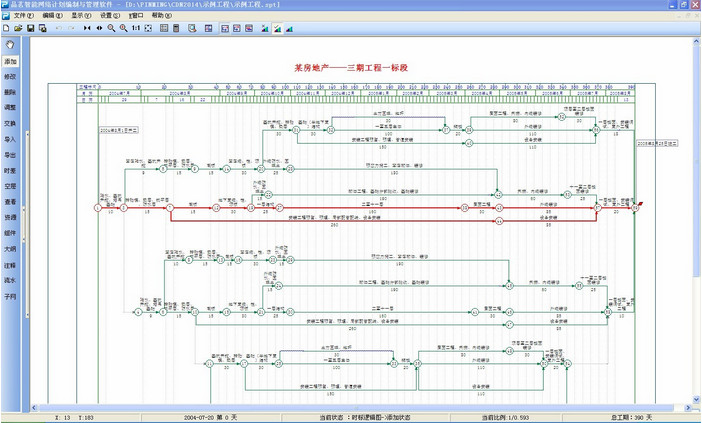Image resolution: width=702 pixels, height=423 pixels.
Task: Fit the diagram to the window with the frame icon
Action: tap(148, 28)
